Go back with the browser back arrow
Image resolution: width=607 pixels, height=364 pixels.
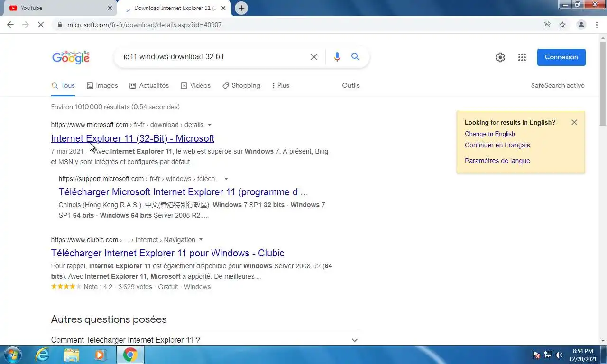pos(10,25)
